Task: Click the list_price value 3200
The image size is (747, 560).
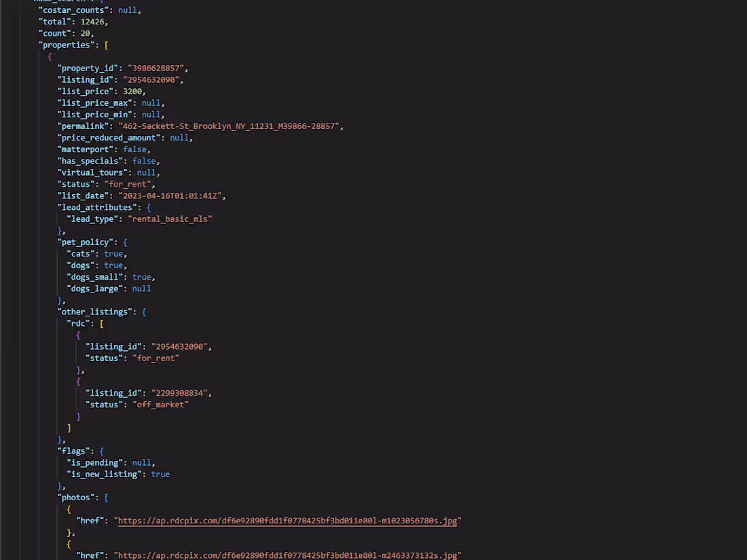Action: click(136, 90)
